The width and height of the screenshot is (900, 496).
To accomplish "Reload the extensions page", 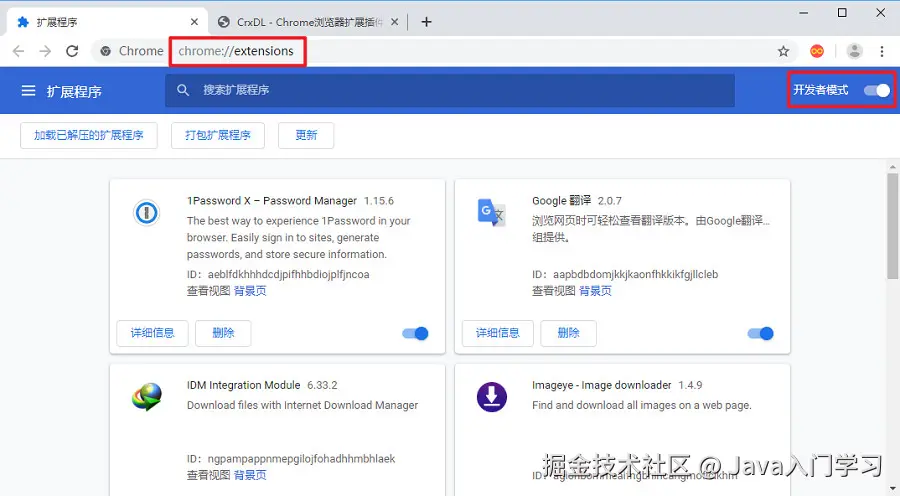I will [72, 51].
